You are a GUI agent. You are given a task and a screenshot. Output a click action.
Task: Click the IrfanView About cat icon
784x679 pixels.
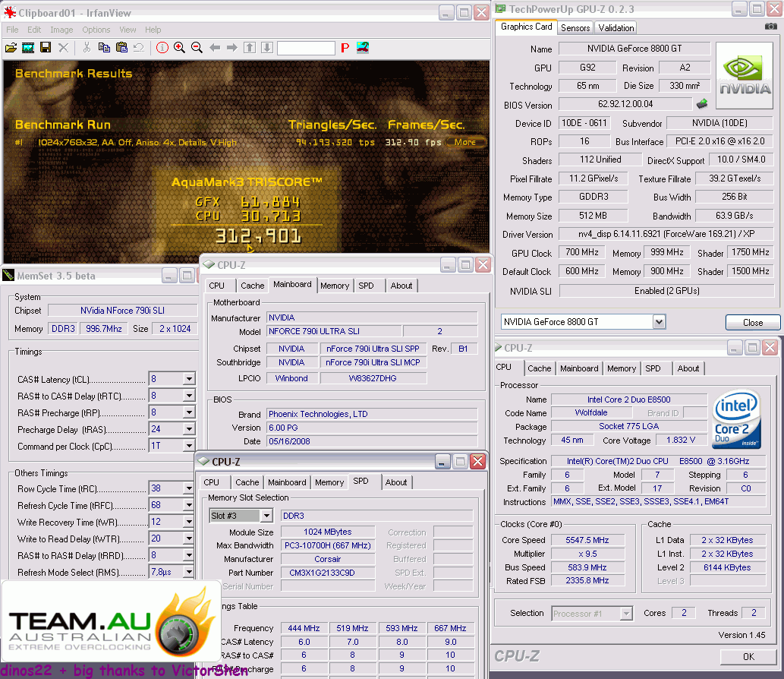[363, 48]
